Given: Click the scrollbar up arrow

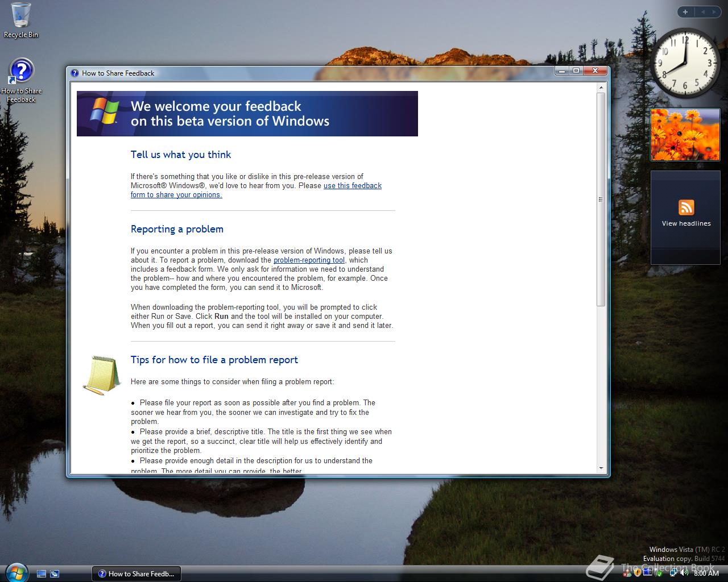Looking at the screenshot, I should click(x=601, y=88).
